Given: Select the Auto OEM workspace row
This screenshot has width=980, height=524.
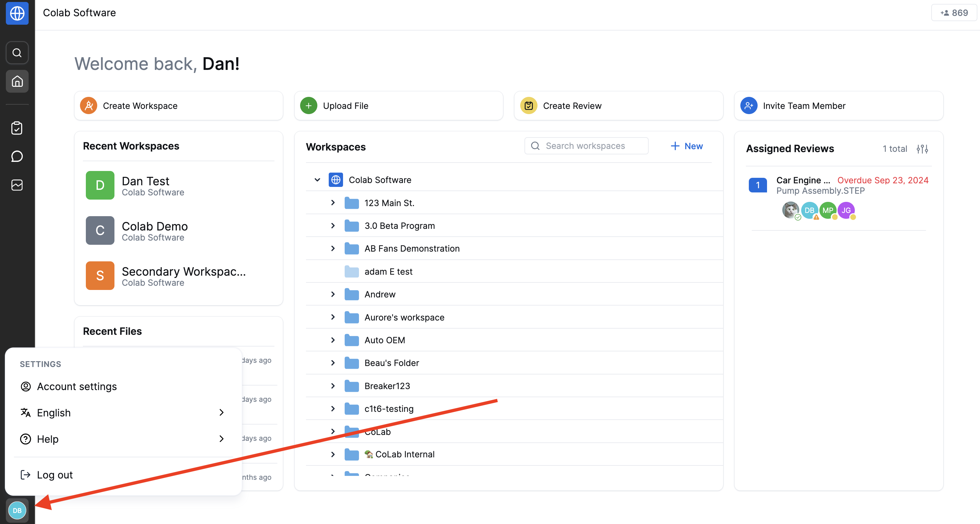Looking at the screenshot, I should coord(514,340).
